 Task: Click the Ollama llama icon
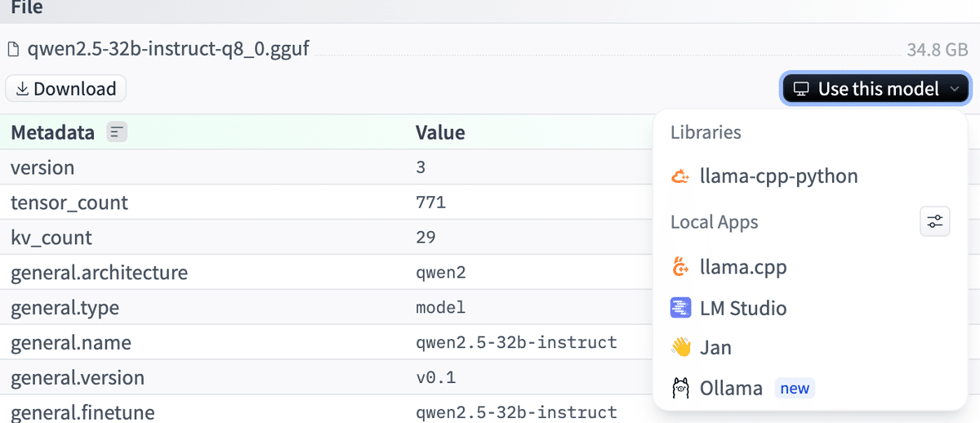point(680,389)
